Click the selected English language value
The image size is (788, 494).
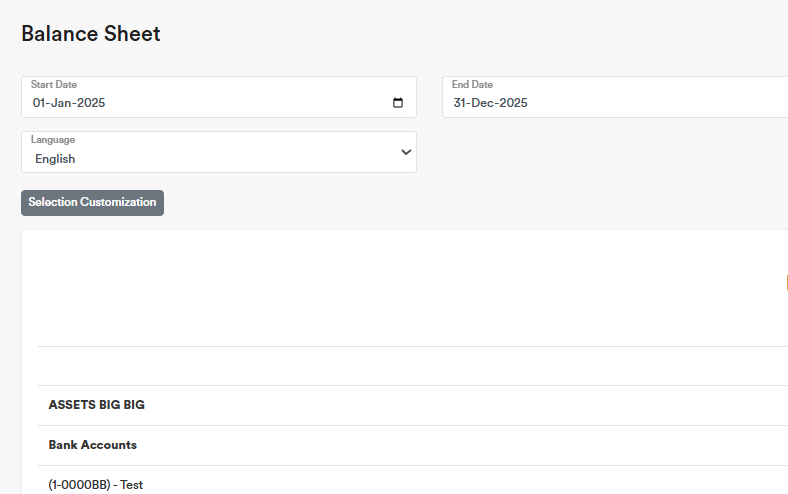click(55, 159)
